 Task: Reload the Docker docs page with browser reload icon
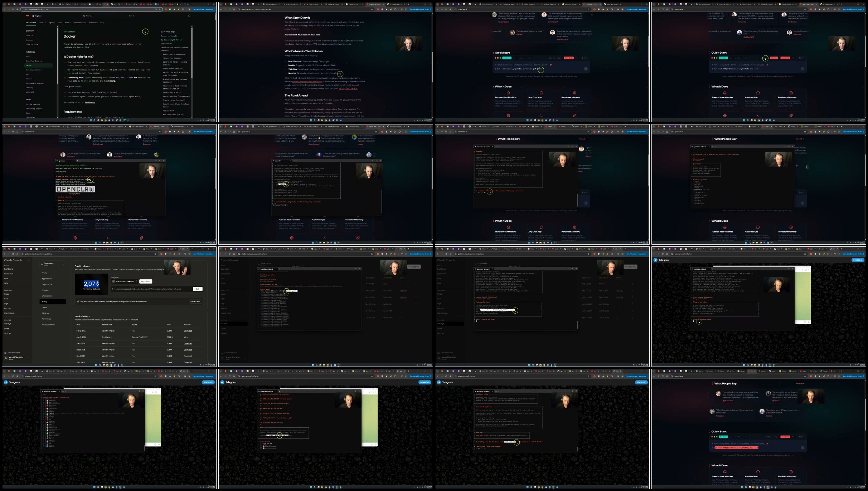(13, 9)
